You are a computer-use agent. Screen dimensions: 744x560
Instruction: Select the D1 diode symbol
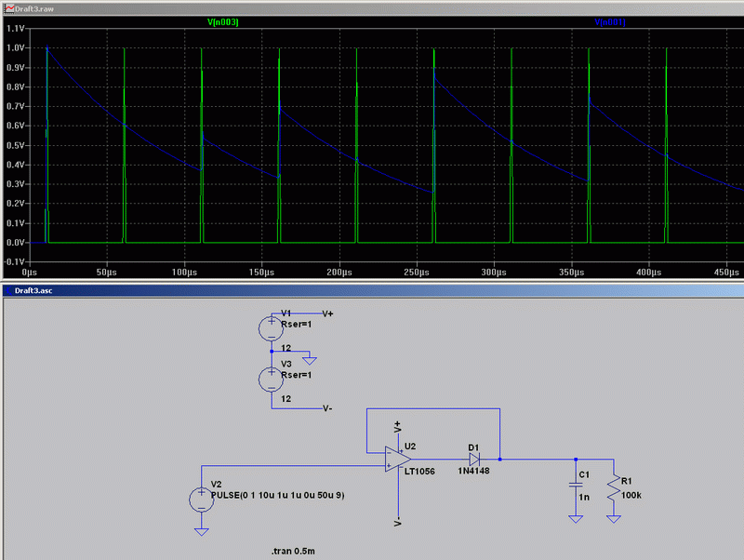(x=473, y=459)
